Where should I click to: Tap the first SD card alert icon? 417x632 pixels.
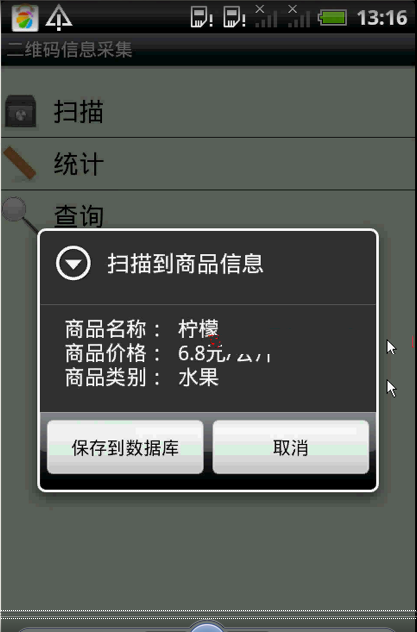pos(201,17)
